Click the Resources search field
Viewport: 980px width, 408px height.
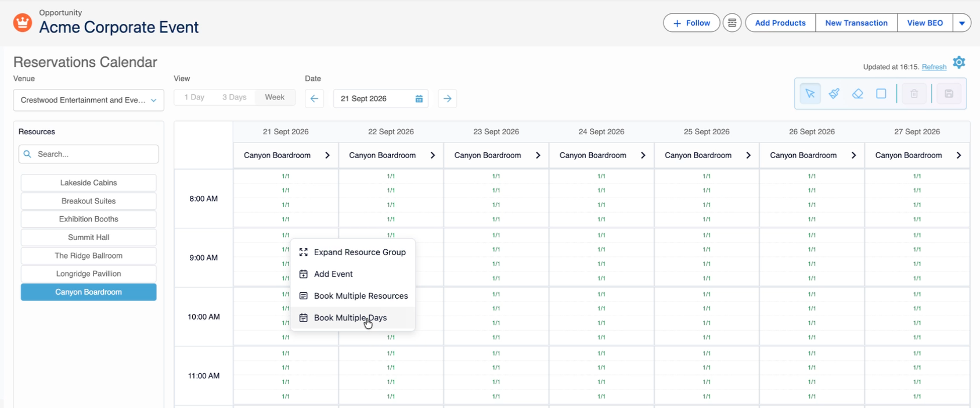(x=89, y=154)
